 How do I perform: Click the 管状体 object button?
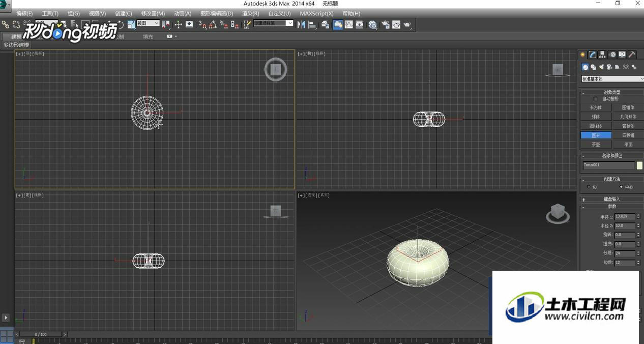[628, 126]
